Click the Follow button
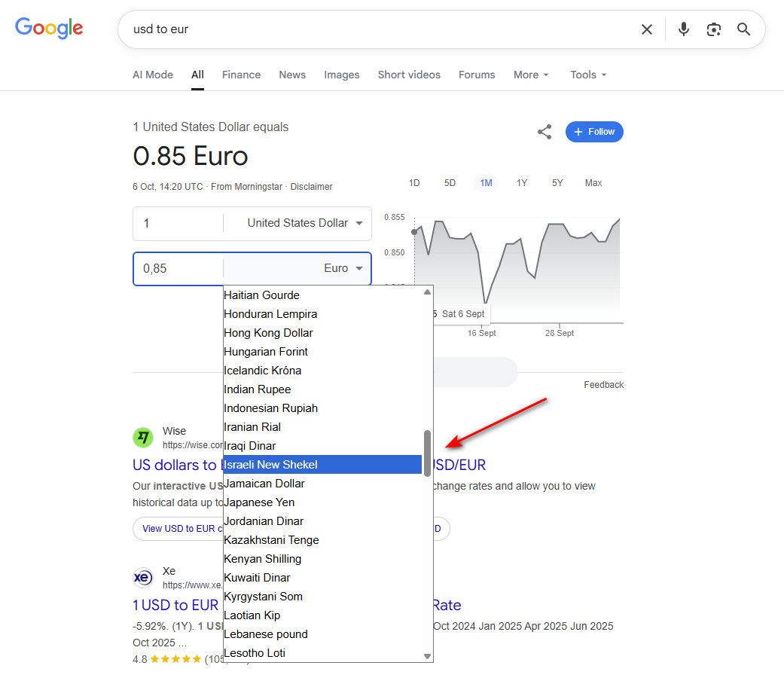The height and width of the screenshot is (690, 784). [594, 132]
